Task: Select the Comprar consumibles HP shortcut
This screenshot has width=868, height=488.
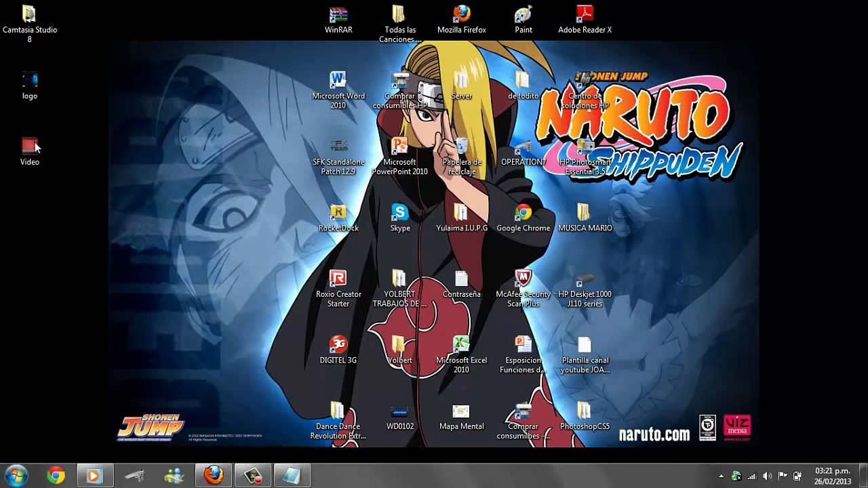Action: (x=400, y=90)
